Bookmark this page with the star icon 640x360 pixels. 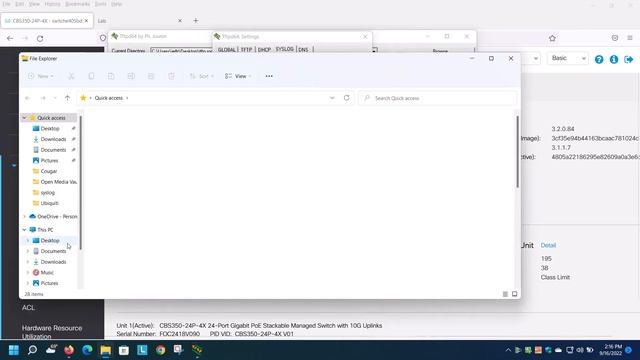(552, 38)
